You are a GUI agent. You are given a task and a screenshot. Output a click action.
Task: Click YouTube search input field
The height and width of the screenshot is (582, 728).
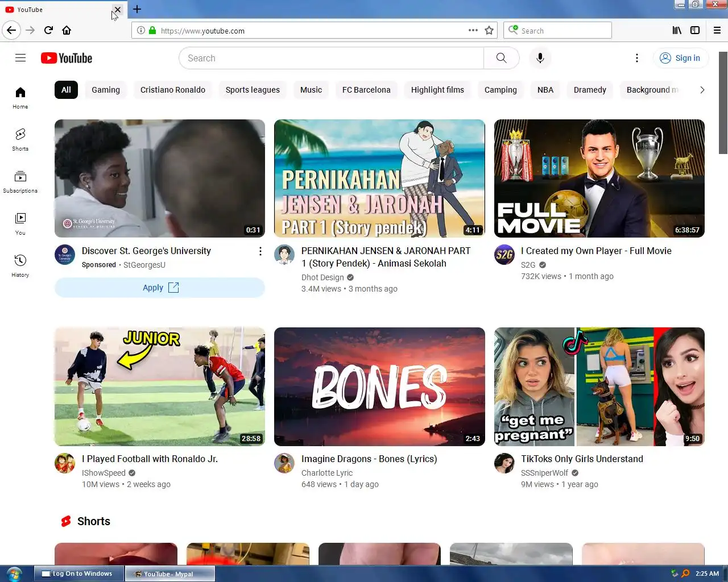[332, 58]
